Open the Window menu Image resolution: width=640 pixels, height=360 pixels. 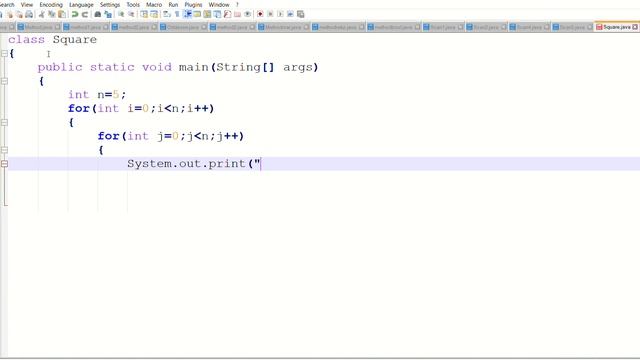coord(219,4)
